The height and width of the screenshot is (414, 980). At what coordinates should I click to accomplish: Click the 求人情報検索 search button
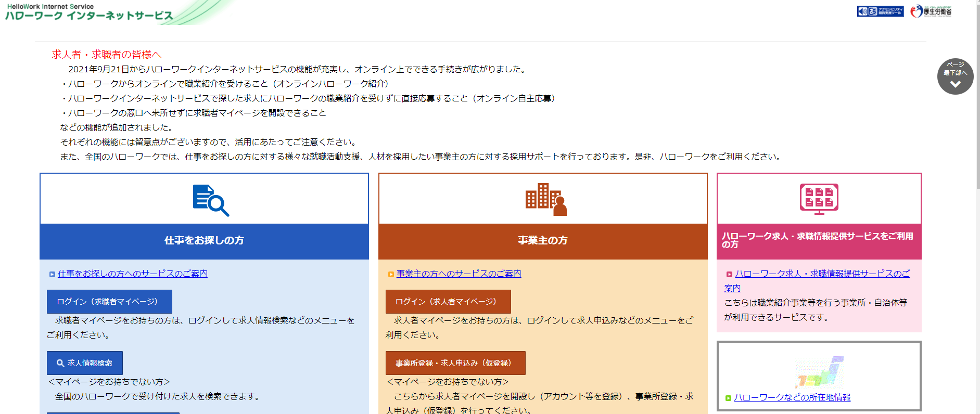coord(85,363)
